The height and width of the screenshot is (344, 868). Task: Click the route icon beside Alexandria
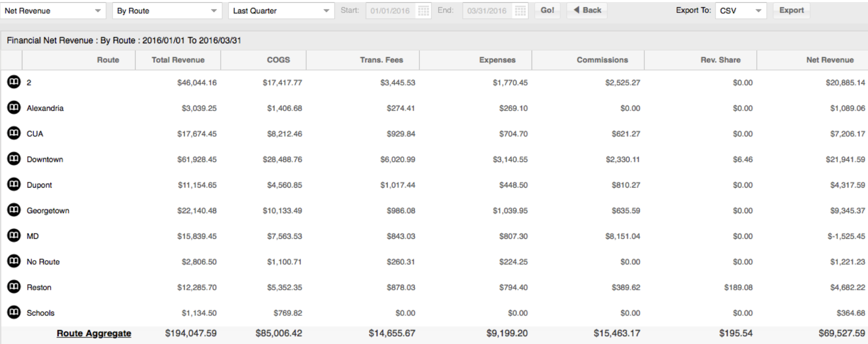coord(14,107)
